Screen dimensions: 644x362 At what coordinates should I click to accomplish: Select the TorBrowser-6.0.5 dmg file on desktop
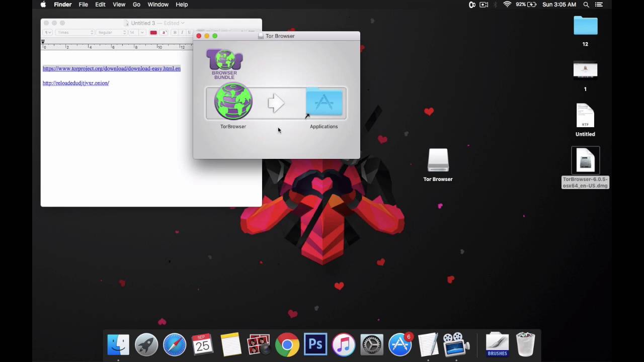point(585,161)
